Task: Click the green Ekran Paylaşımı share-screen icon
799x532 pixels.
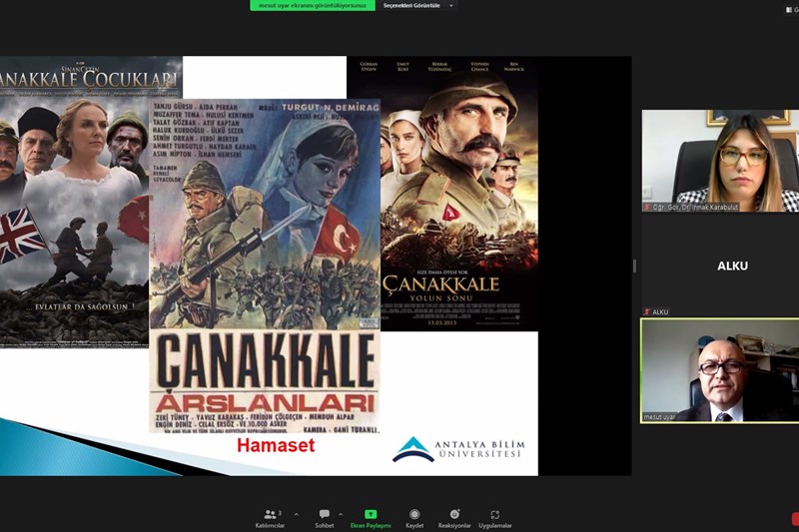Action: (x=371, y=514)
